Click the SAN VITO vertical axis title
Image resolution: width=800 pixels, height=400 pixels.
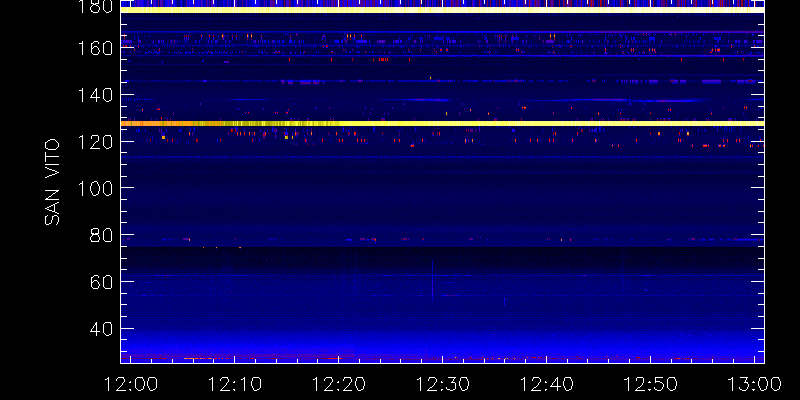[x=52, y=182]
